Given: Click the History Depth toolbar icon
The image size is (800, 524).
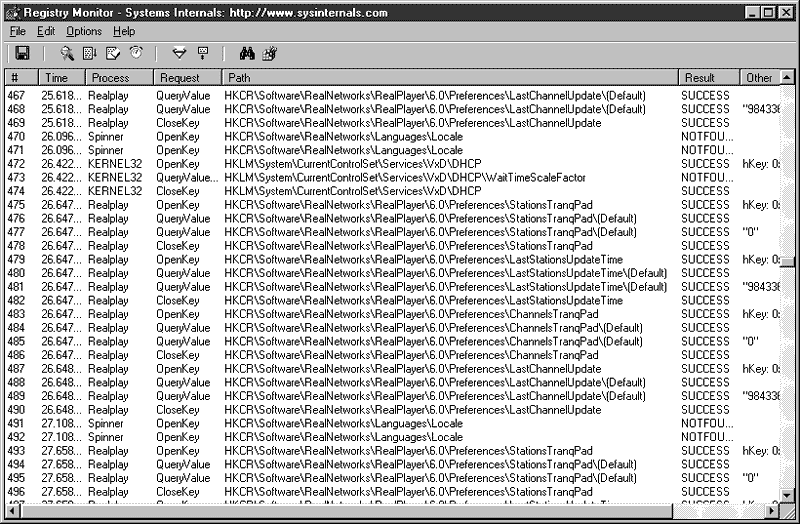Looking at the screenshot, I should point(203,53).
